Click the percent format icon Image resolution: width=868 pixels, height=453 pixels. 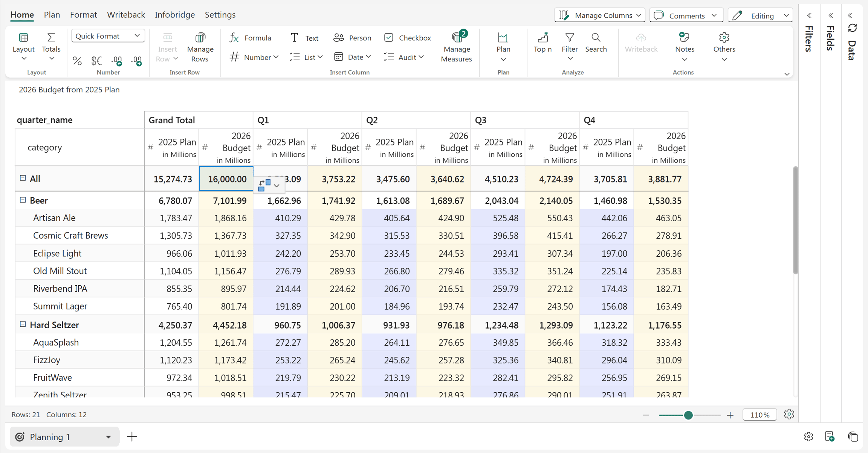pos(77,61)
